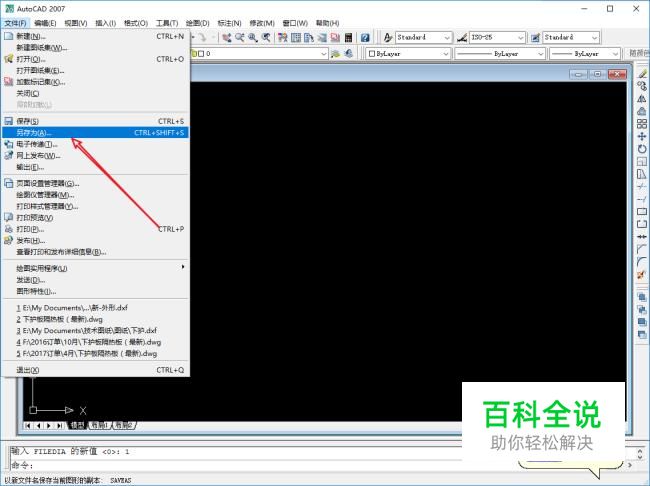Image resolution: width=650 pixels, height=486 pixels.
Task: Click the Zoom Window toolbar icon
Action: point(253,38)
